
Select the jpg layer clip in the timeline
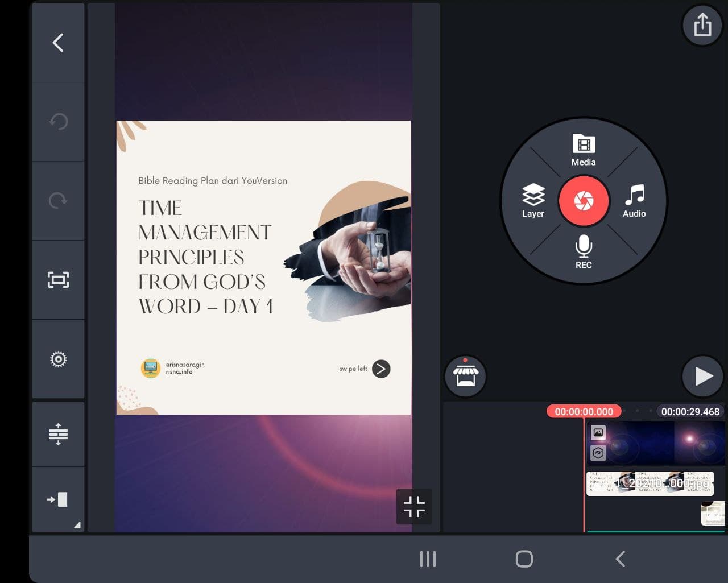(x=650, y=483)
